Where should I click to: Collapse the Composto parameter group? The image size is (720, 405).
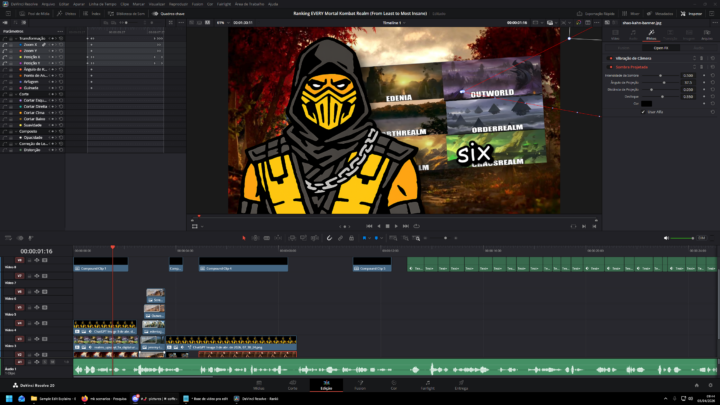(16, 131)
